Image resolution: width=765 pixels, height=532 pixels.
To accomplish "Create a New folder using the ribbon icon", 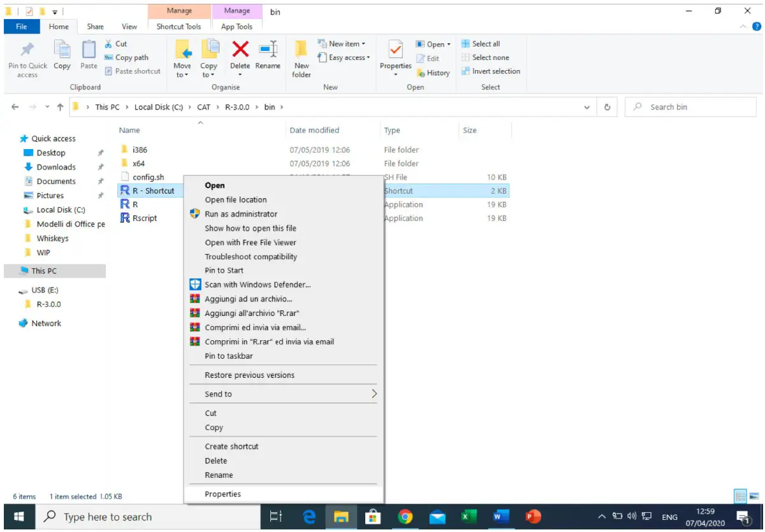I will click(x=300, y=59).
